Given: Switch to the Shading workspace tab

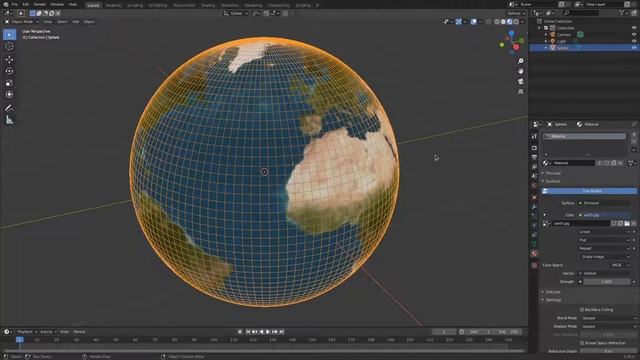Looking at the screenshot, I should tap(208, 5).
